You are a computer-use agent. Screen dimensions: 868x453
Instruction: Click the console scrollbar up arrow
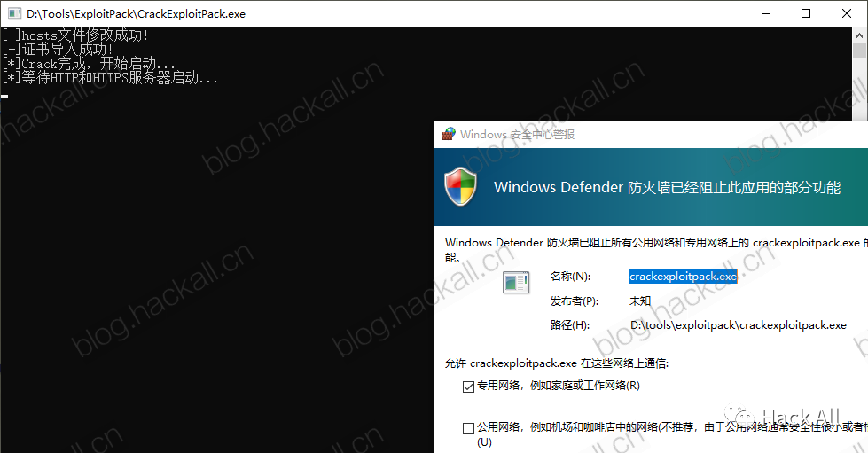[x=860, y=35]
